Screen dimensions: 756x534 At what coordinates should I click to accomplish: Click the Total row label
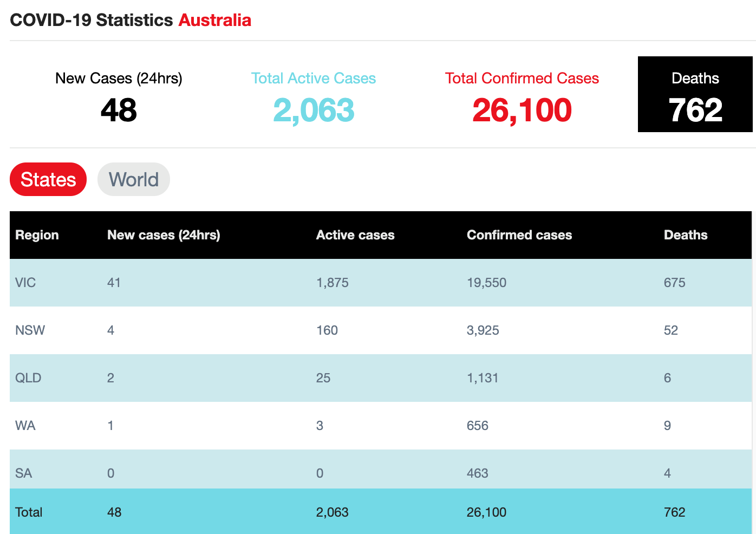point(29,512)
